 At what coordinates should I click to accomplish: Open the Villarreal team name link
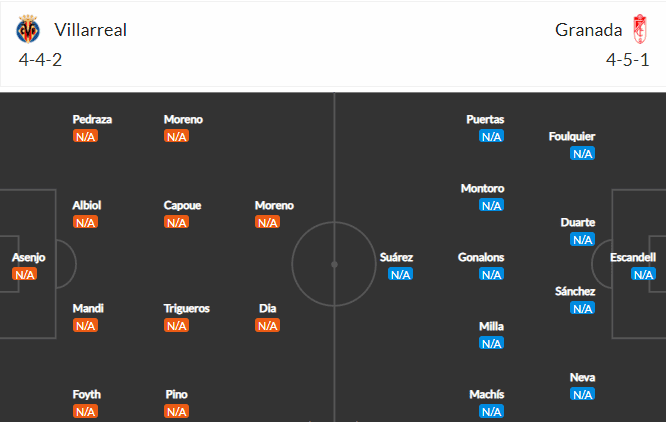(90, 30)
